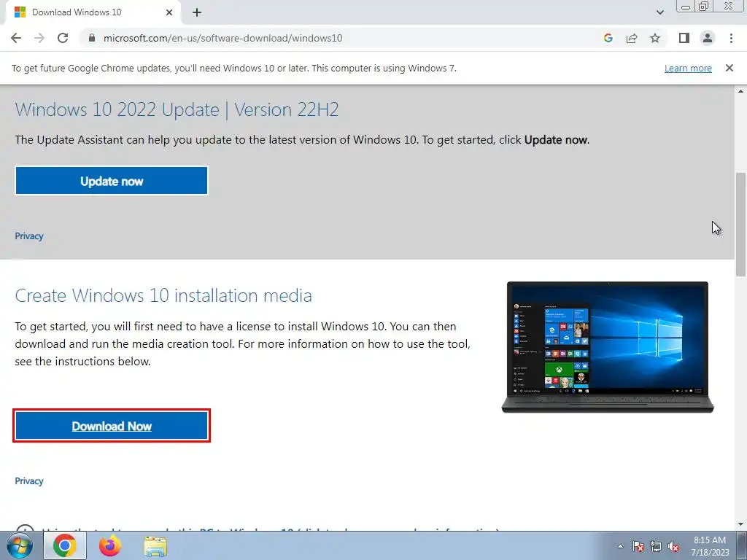
Task: Open the Chrome profile avatar
Action: pos(708,38)
